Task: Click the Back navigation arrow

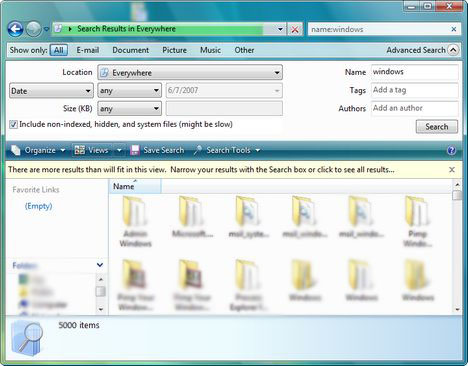Action: (x=15, y=29)
